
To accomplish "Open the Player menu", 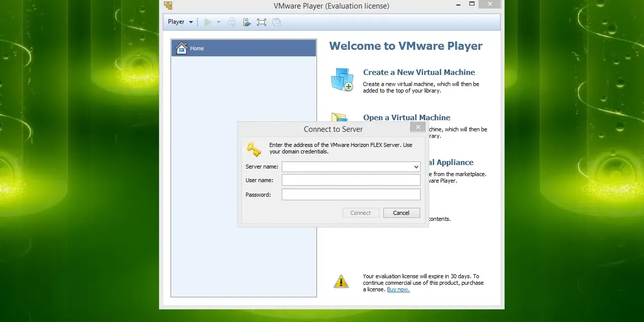I will point(180,22).
